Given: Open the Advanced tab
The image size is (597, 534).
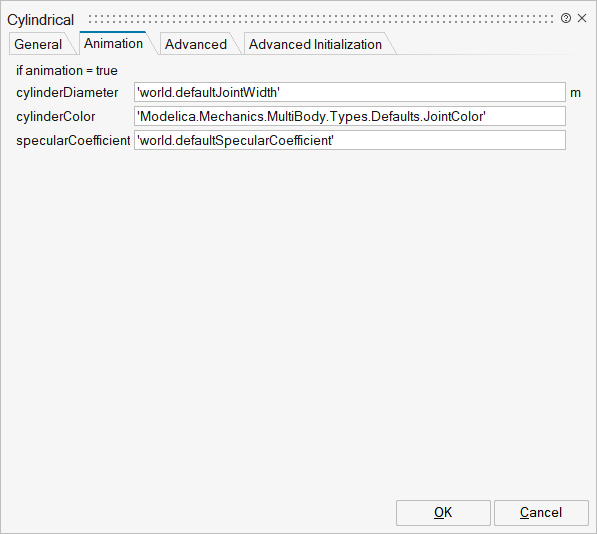Looking at the screenshot, I should (x=196, y=44).
